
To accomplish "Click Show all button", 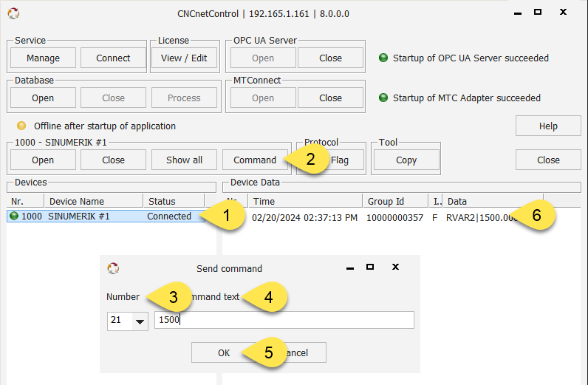I will 184,160.
